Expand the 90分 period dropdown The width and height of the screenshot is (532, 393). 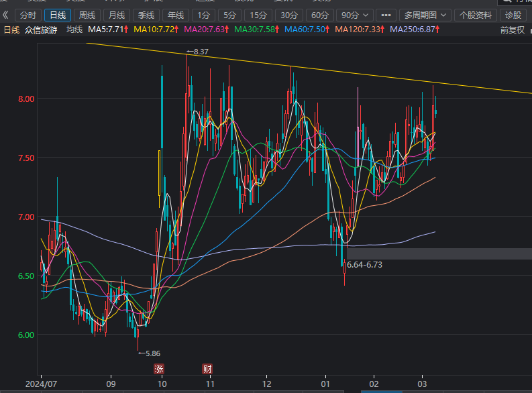coord(354,15)
